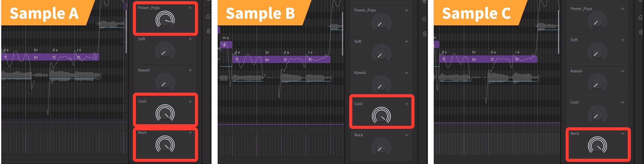Viewport: 644px width, 164px height.
Task: Click the plus icon beside Power_Pops in Sample A
Action: (x=190, y=8)
